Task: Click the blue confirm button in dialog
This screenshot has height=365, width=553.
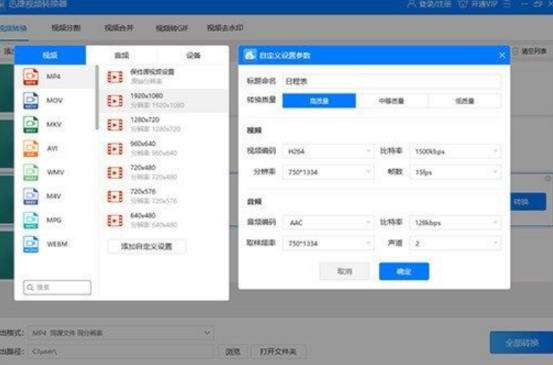Action: pos(404,271)
